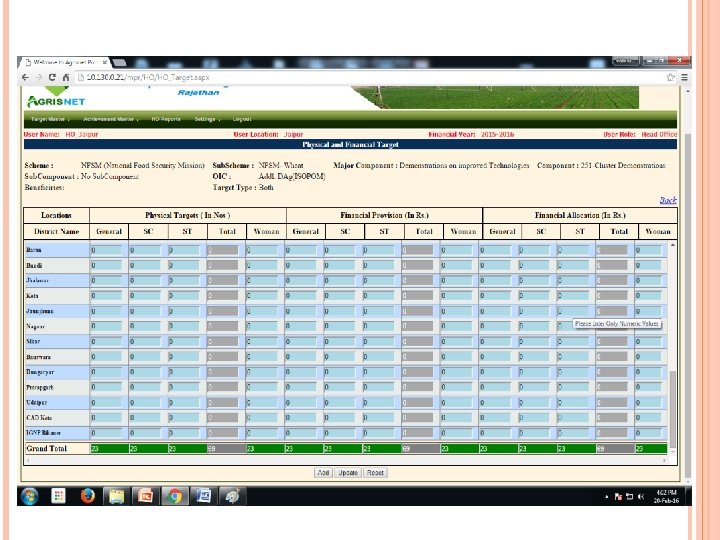Viewport: 720px width, 540px height.
Task: Click the network tray icon
Action: tap(630, 496)
